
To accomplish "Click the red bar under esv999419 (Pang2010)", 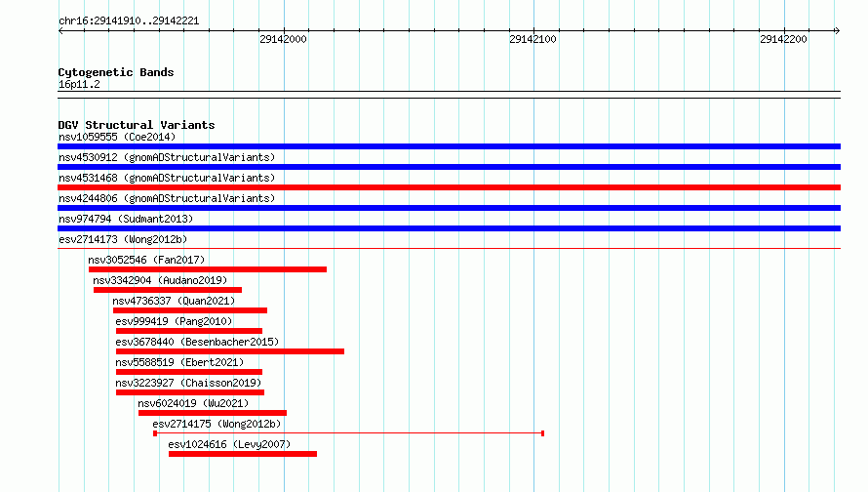I will point(189,331).
